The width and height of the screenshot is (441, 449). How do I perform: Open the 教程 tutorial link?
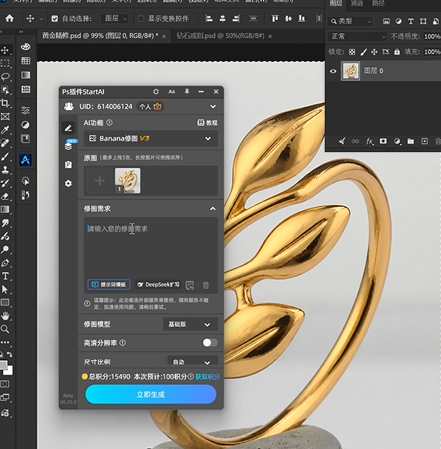[207, 123]
